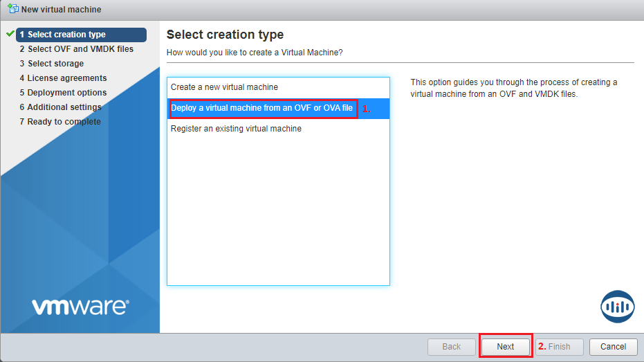Pick Register an existing virtual machine

[236, 129]
